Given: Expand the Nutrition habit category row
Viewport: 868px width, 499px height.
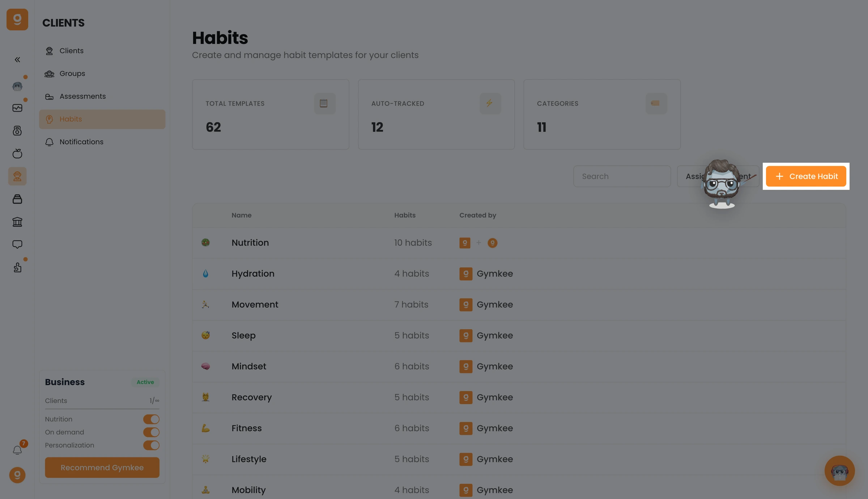Looking at the screenshot, I should [519, 243].
